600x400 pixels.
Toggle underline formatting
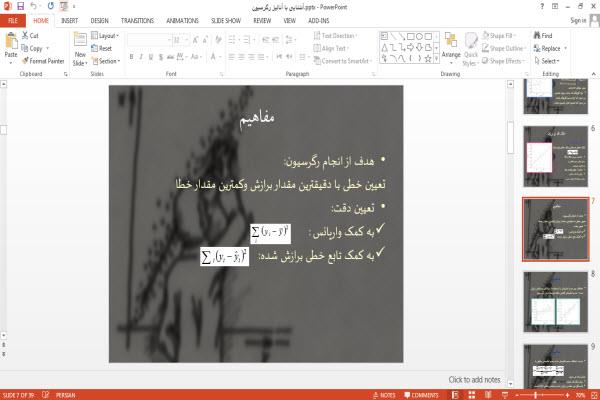[x=151, y=57]
